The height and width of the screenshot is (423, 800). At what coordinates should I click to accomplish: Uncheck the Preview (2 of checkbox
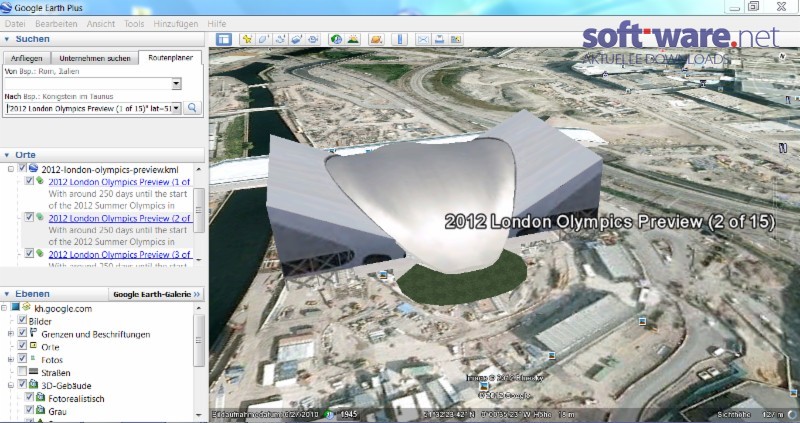tap(30, 217)
